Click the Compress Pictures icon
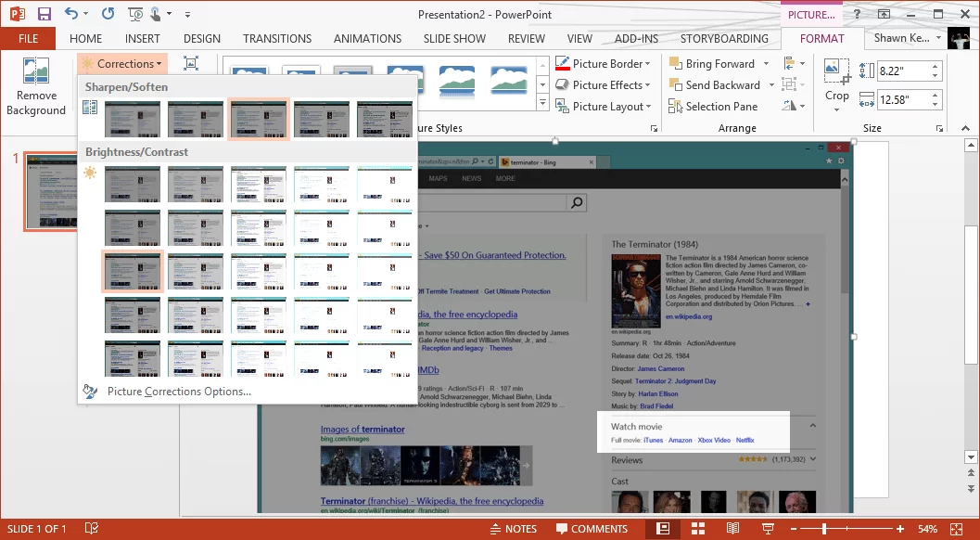Image resolution: width=980 pixels, height=540 pixels. [191, 63]
